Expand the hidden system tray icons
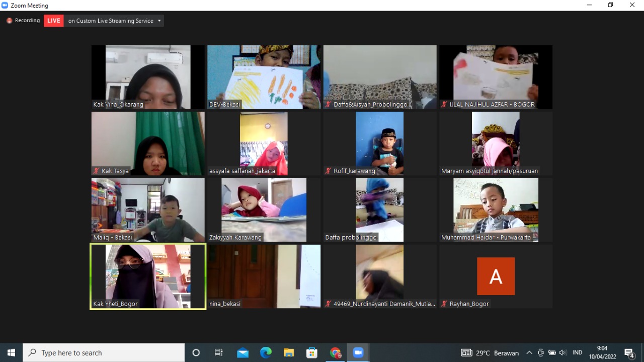 click(x=529, y=352)
